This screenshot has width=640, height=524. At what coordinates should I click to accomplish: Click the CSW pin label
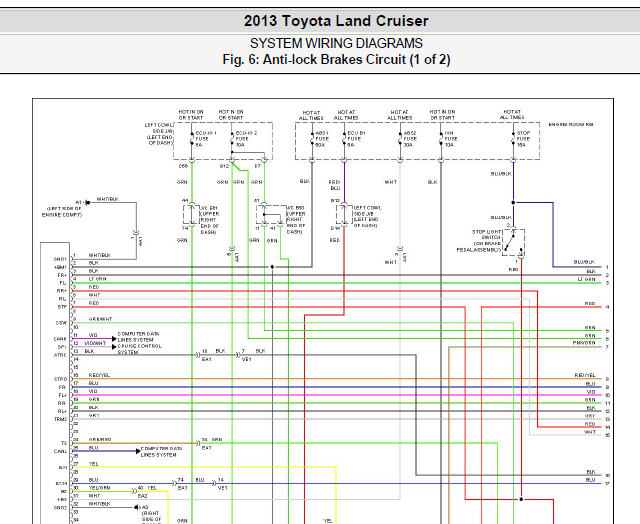(x=62, y=323)
